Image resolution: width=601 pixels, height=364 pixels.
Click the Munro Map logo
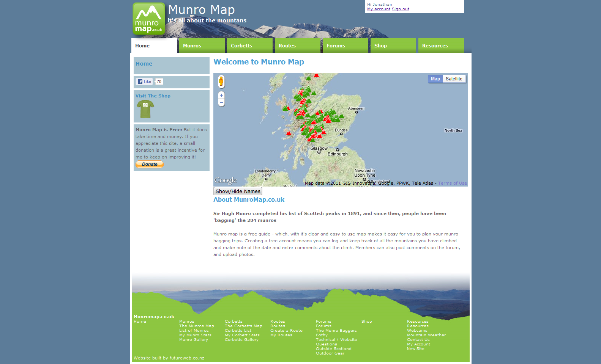(149, 19)
